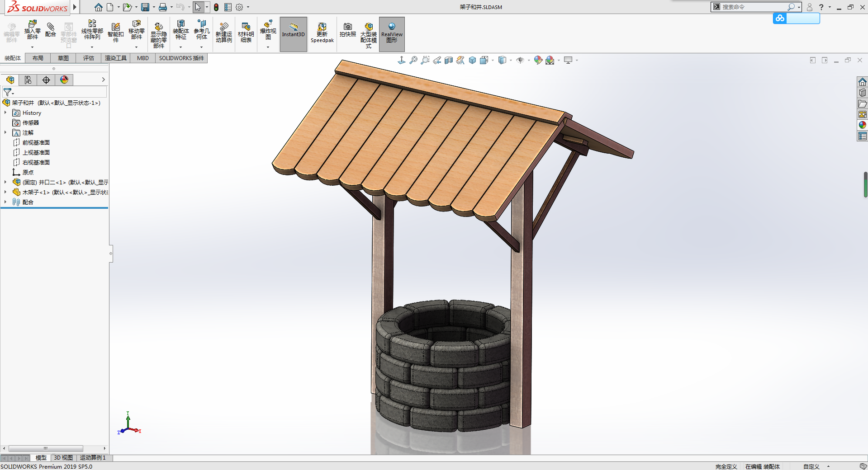Screen dimensions: 868x470
Task: Open the DisplayManager color ball tab
Action: coord(64,80)
